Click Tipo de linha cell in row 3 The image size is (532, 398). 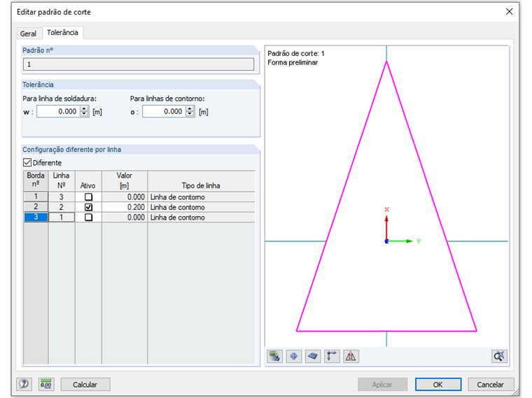[x=201, y=218]
